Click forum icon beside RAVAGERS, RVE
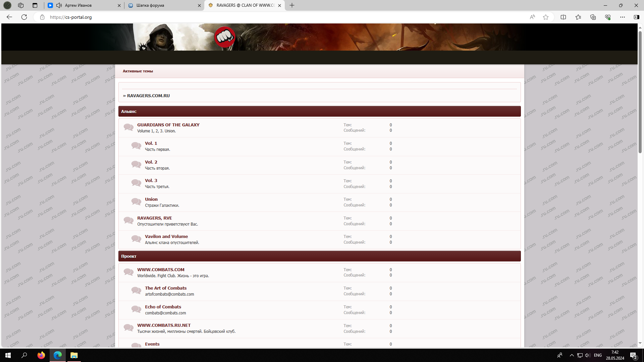Screen dimensions: 644x362 click(x=128, y=220)
